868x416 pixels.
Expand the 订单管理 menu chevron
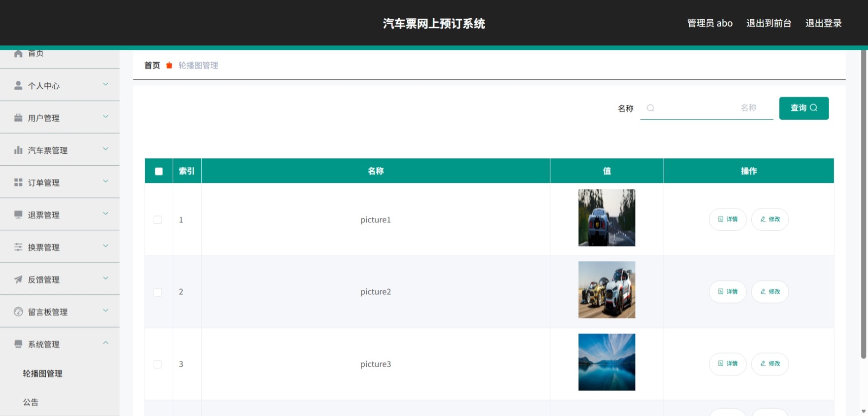pyautogui.click(x=105, y=181)
